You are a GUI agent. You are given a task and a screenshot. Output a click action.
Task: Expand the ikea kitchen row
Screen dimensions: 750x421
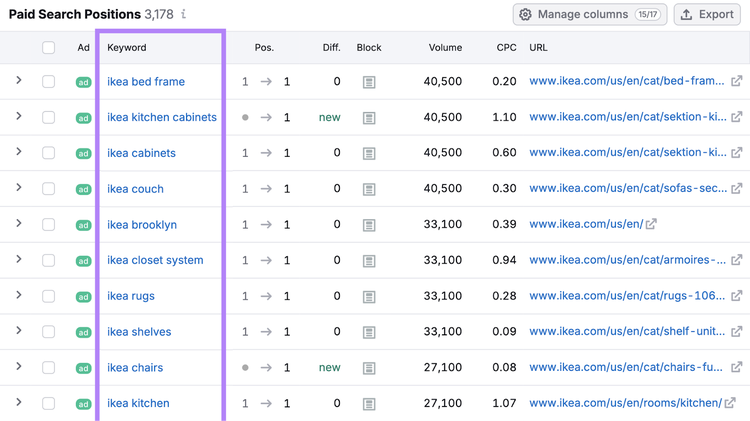[19, 402]
